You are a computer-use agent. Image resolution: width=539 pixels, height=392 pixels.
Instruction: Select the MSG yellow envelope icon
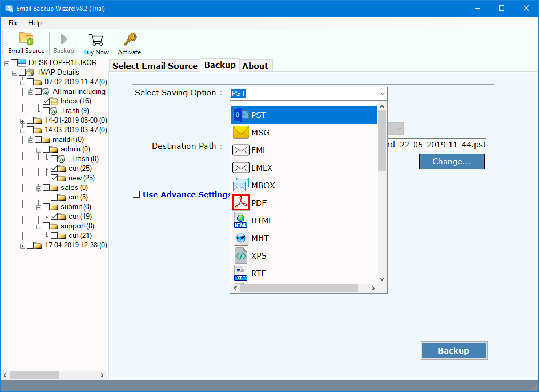coord(240,132)
